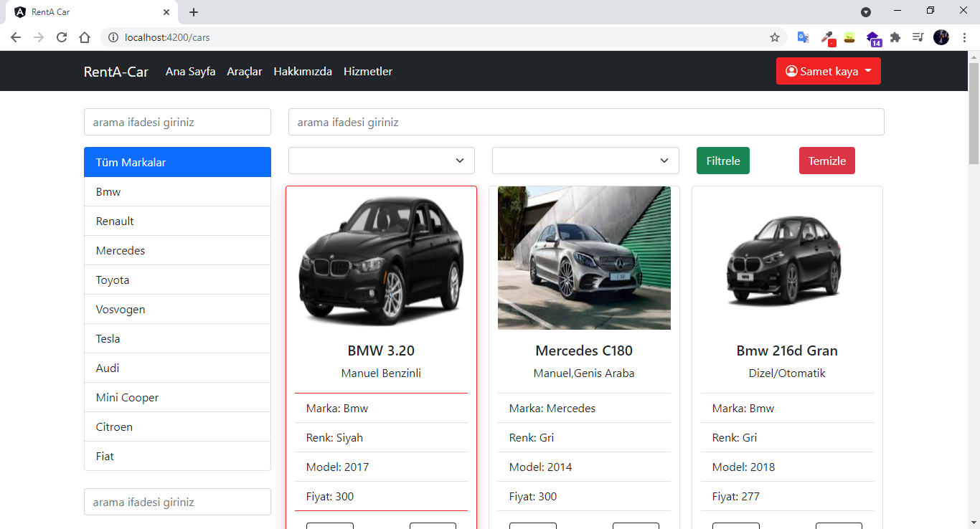
Task: Click the Google Translate extension icon
Action: click(804, 37)
